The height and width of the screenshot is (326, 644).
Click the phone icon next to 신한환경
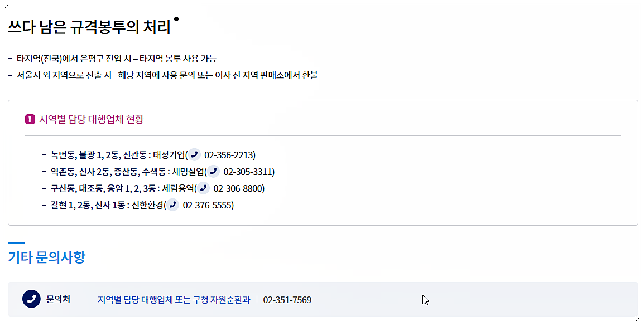coord(172,206)
